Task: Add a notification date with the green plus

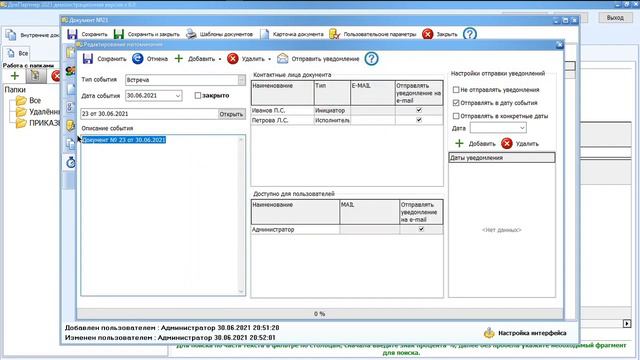Action: point(459,143)
